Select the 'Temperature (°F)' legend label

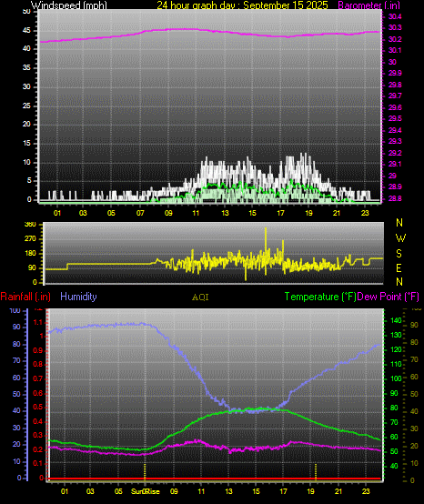(320, 297)
